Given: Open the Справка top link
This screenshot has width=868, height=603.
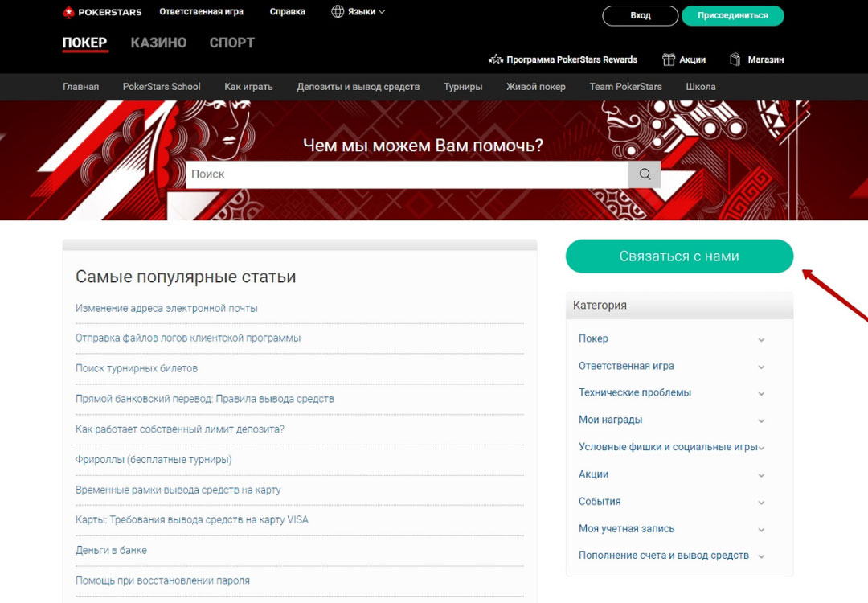Looking at the screenshot, I should coord(287,11).
